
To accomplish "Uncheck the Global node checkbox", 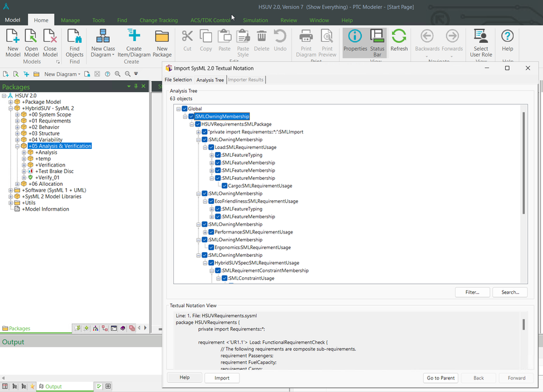I will click(x=185, y=109).
